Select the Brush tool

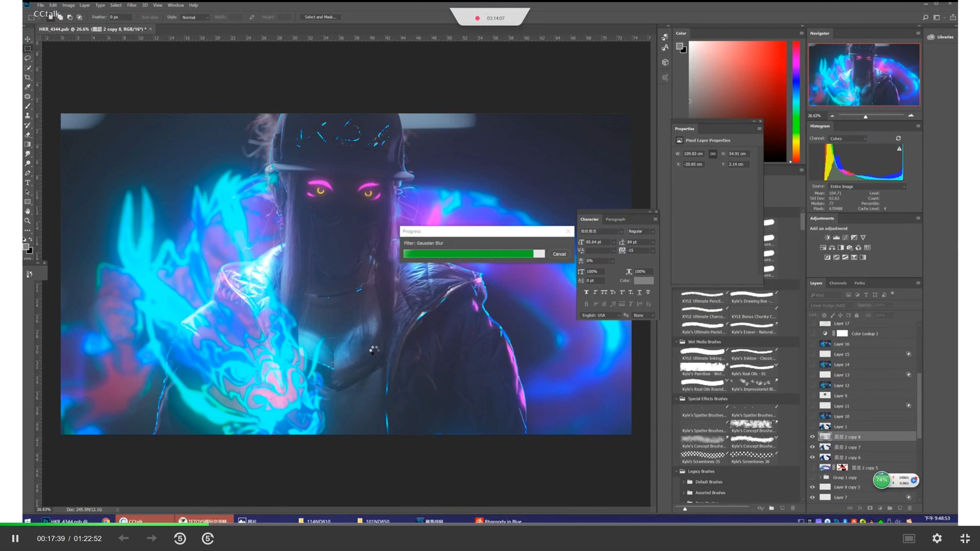[28, 106]
